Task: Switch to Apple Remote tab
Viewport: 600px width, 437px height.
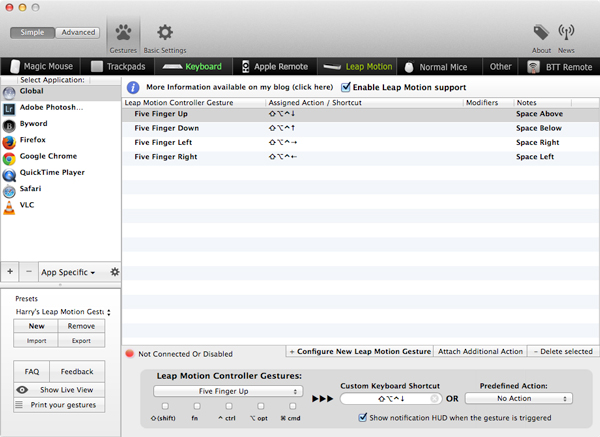Action: [275, 66]
